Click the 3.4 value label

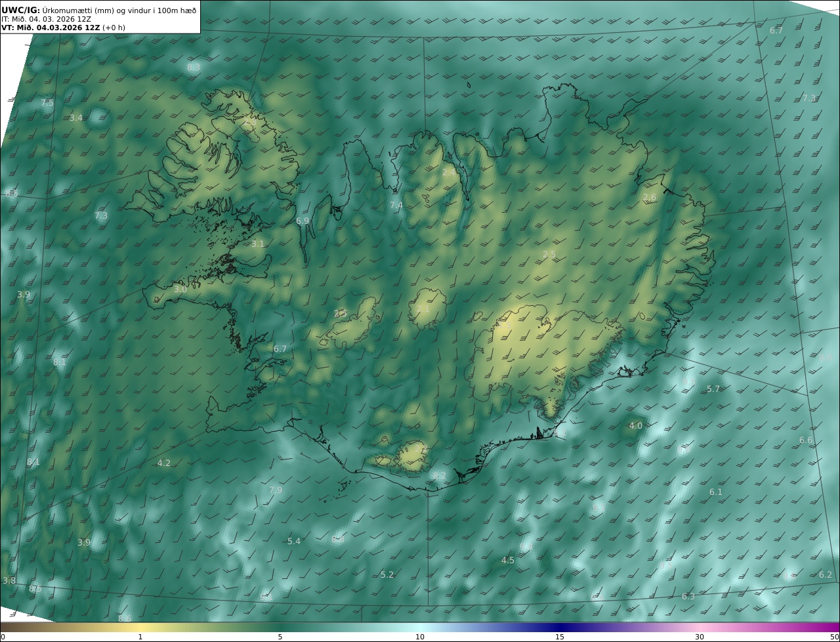(x=76, y=118)
